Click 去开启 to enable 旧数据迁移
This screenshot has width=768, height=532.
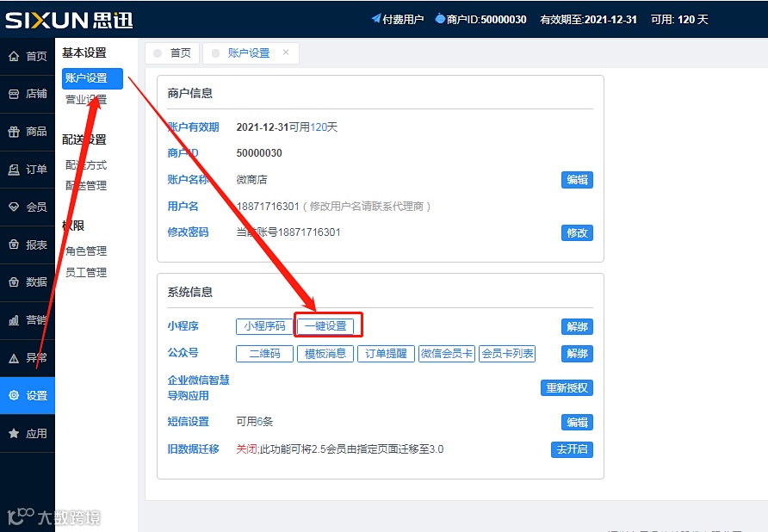point(572,449)
